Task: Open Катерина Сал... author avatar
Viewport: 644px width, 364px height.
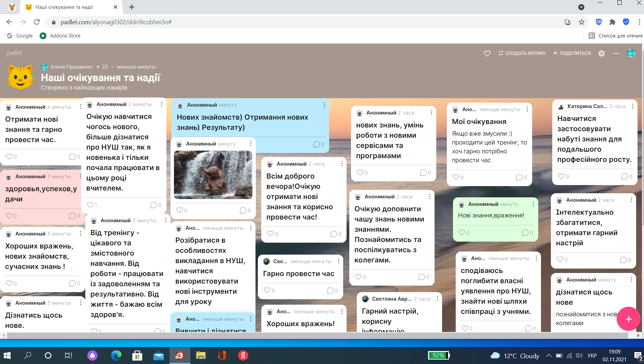Action: (561, 106)
